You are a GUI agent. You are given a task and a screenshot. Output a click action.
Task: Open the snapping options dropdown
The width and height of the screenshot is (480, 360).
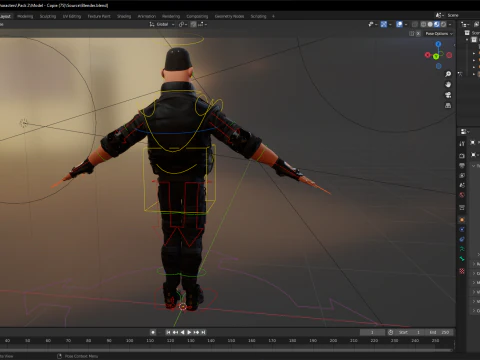203,24
